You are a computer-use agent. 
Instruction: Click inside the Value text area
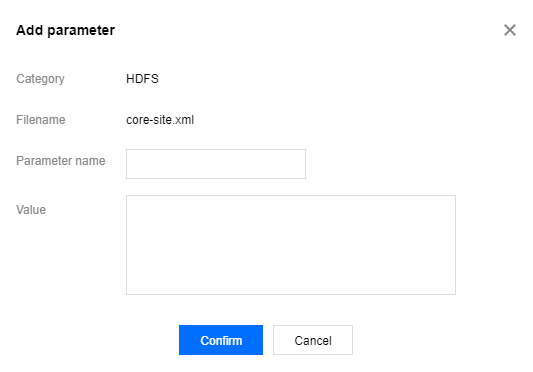pos(291,245)
